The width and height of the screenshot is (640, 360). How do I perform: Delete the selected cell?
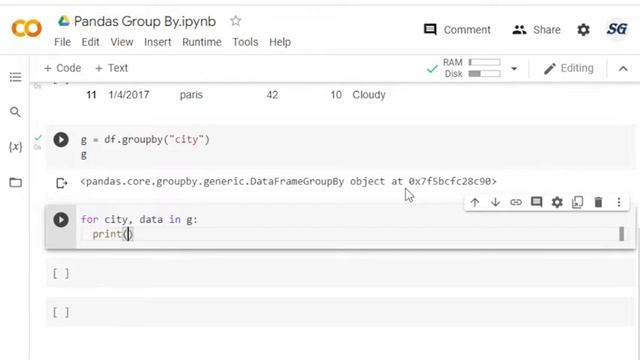(598, 202)
